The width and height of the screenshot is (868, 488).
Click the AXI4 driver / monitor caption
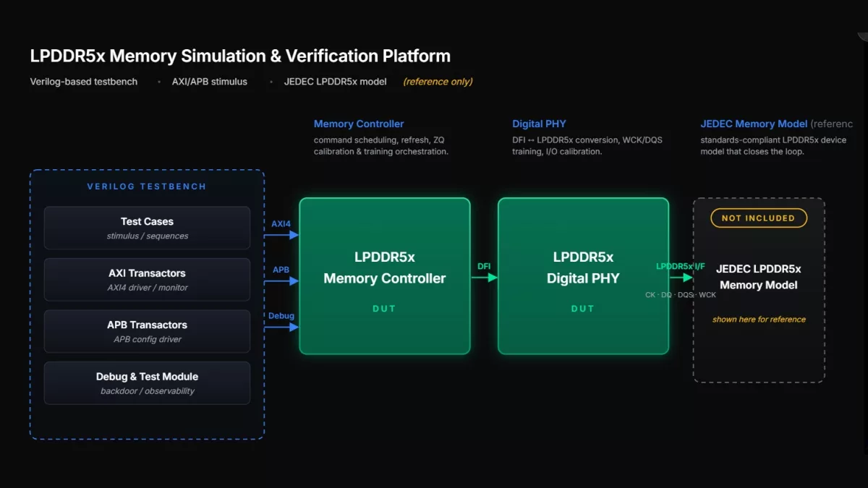click(148, 288)
